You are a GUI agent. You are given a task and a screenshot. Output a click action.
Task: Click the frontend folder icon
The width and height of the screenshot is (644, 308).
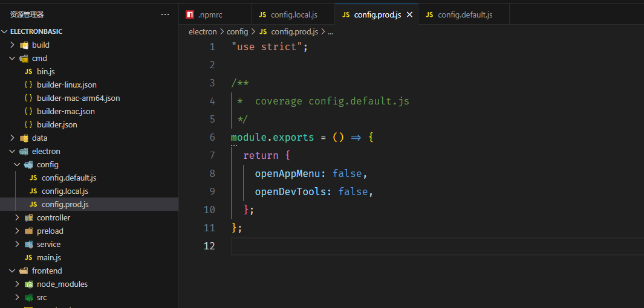[24, 271]
